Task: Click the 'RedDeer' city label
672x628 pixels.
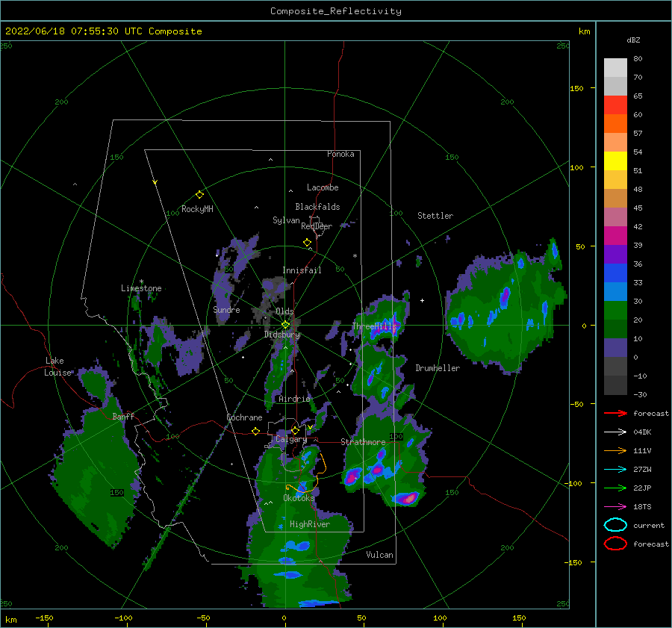Action: pos(317,226)
